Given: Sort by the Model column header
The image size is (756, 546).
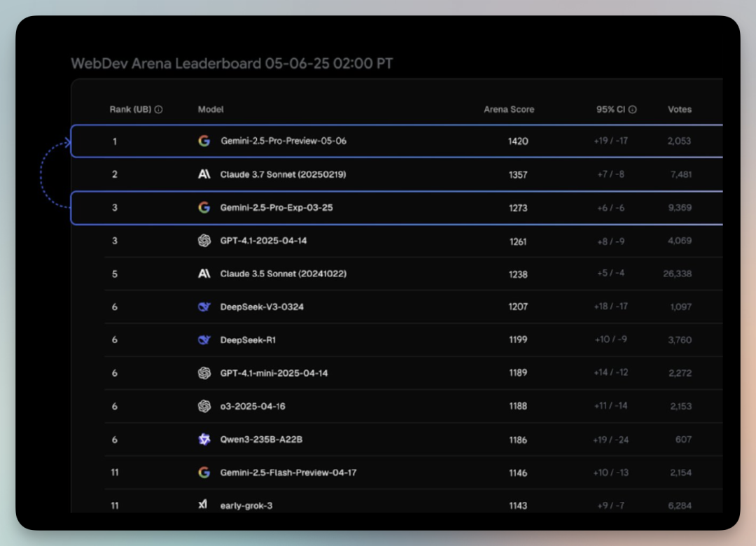Looking at the screenshot, I should point(211,109).
